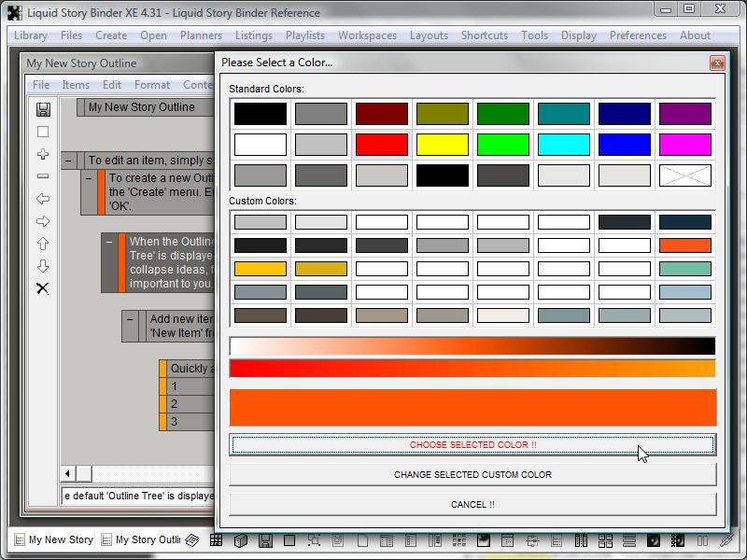Collapse the 'When the Outline' row
Screen dimensions: 747x560
pyautogui.click(x=109, y=242)
